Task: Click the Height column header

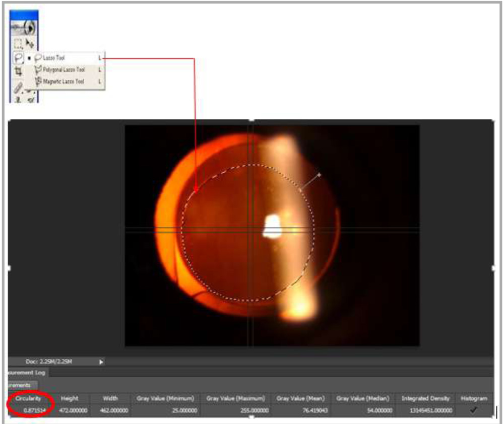Action: (70, 398)
